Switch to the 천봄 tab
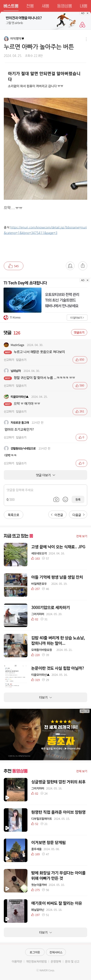This screenshot has height=980, width=91. point(30,6)
